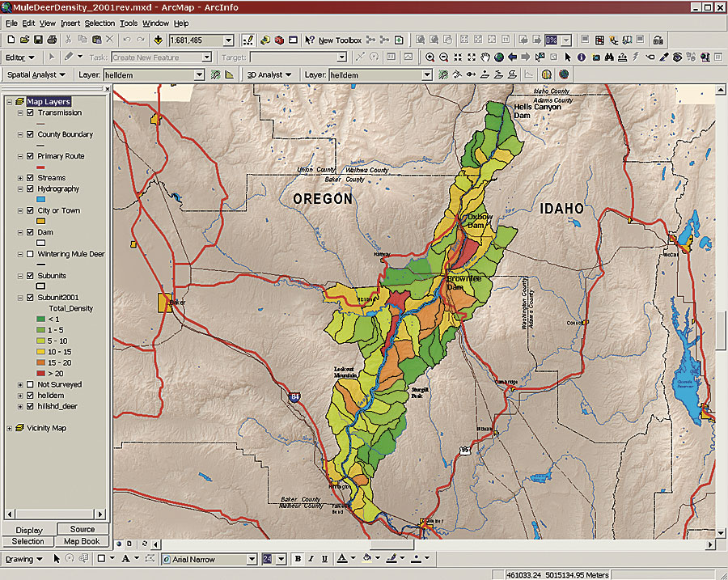Screen dimensions: 728x580
Task: Uncheck the Streams layer checkbox
Action: point(30,178)
